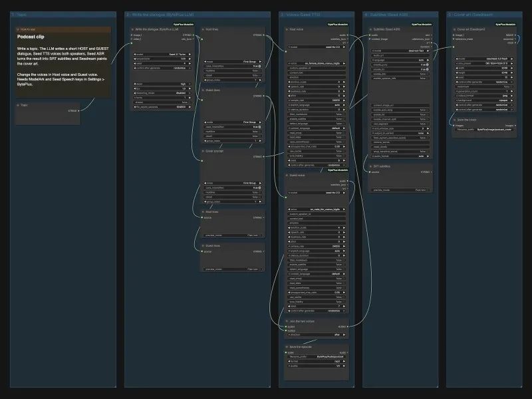
Task: Toggle case_insensitive in the Cover prompt node
Action: 233,188
